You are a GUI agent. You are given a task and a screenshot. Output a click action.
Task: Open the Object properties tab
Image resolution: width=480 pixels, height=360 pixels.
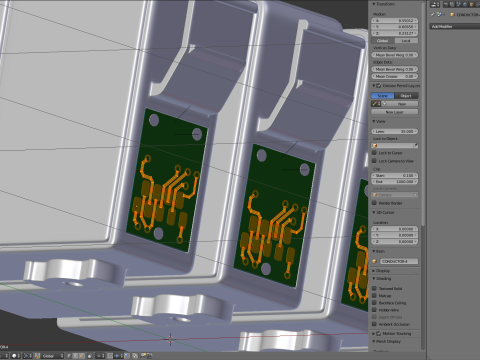(x=472, y=5)
